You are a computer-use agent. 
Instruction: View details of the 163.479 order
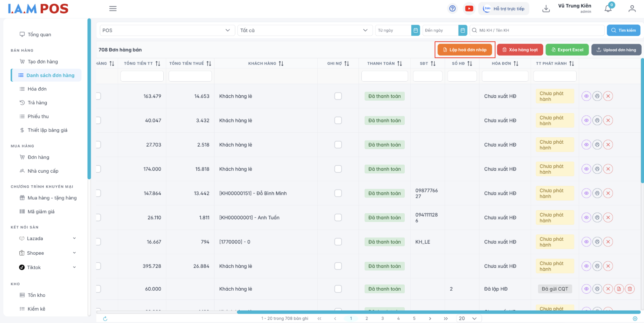(586, 96)
